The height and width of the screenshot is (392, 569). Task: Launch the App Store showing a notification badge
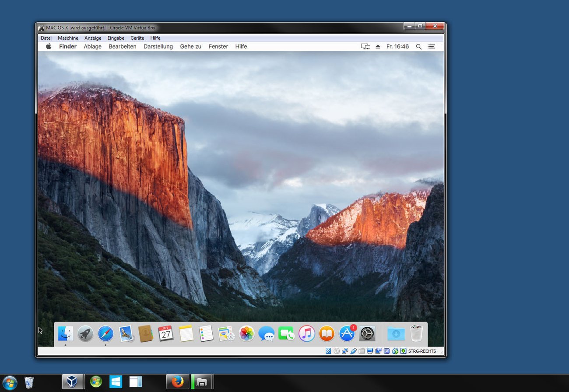point(347,333)
